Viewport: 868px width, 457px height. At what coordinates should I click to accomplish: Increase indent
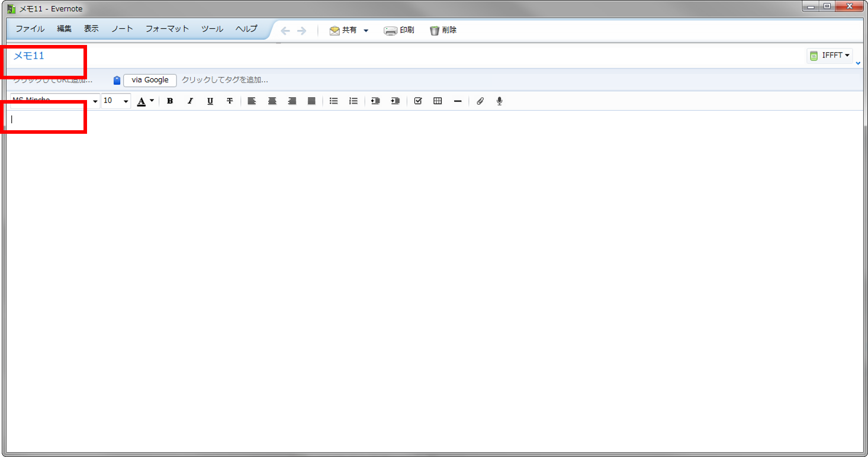pyautogui.click(x=396, y=101)
